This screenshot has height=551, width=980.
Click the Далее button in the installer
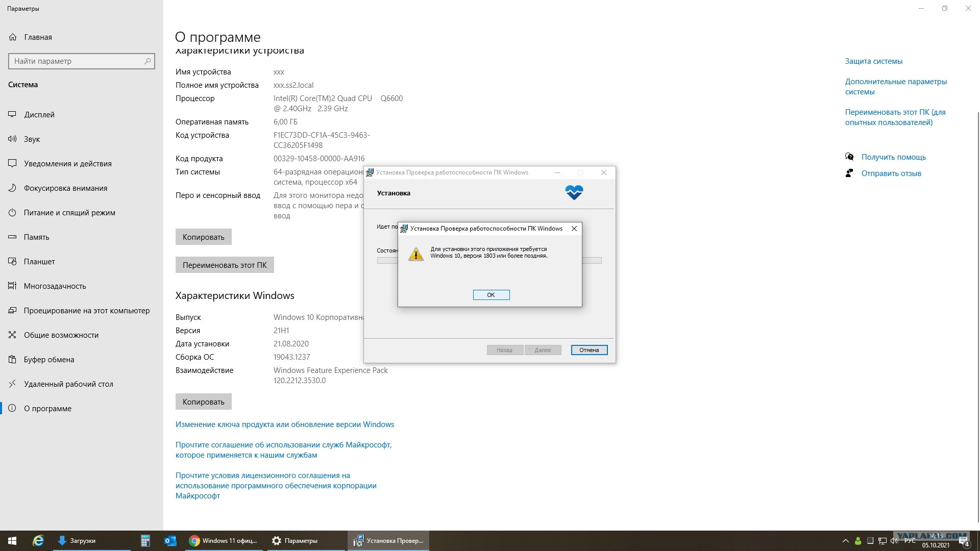click(543, 350)
